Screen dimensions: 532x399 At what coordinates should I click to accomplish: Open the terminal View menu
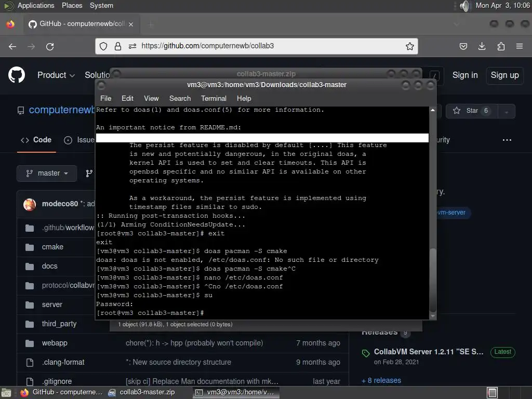click(151, 98)
